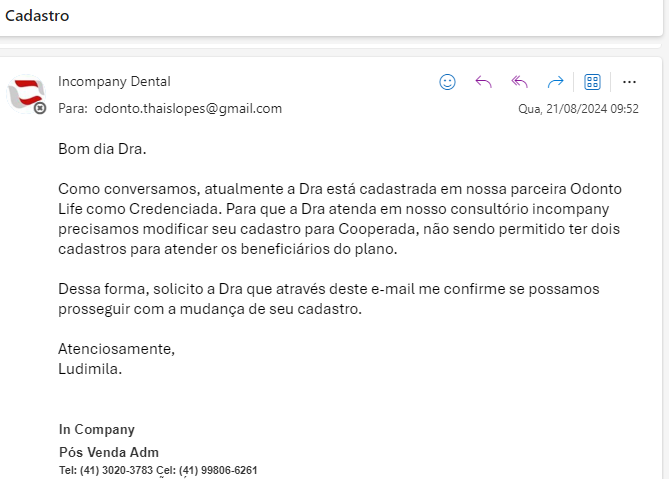Viewport: 669px width, 479px height.
Task: Click the emoji reaction icon
Action: pyautogui.click(x=448, y=82)
